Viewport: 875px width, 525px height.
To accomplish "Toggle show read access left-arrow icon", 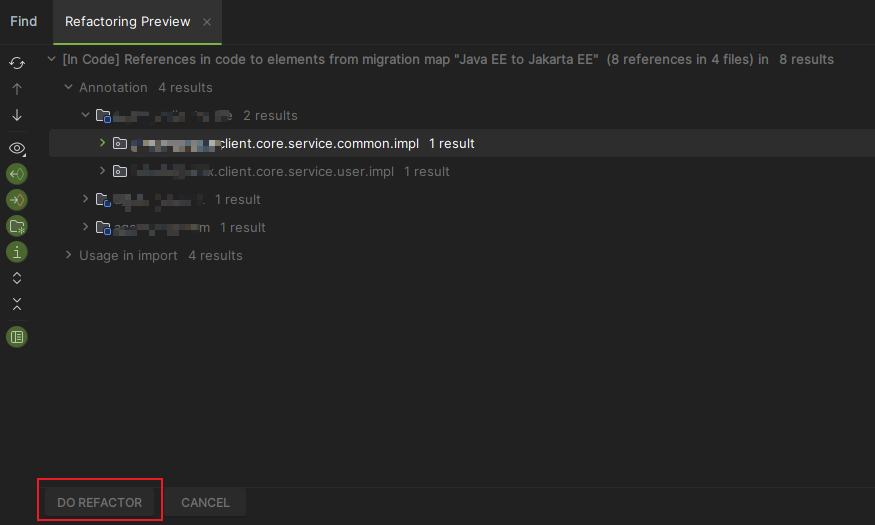I will point(17,174).
